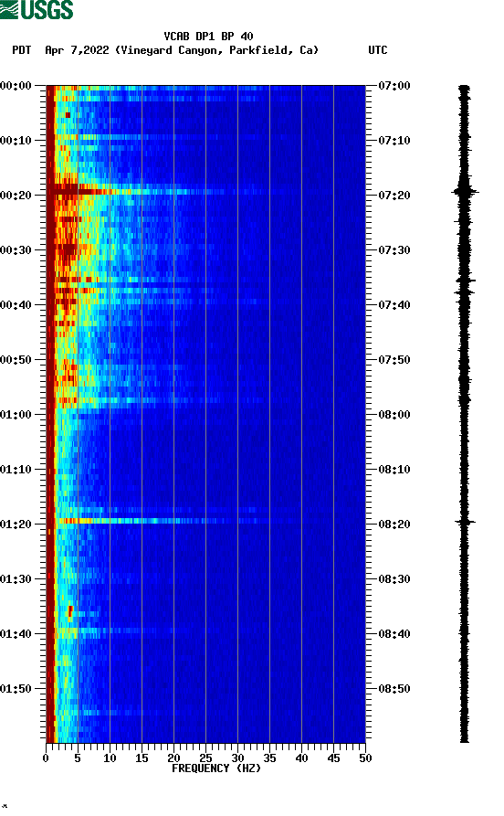The image size is (504, 816).
Task: Select the title text VCAB DP1 BP 40
Action: (x=208, y=37)
